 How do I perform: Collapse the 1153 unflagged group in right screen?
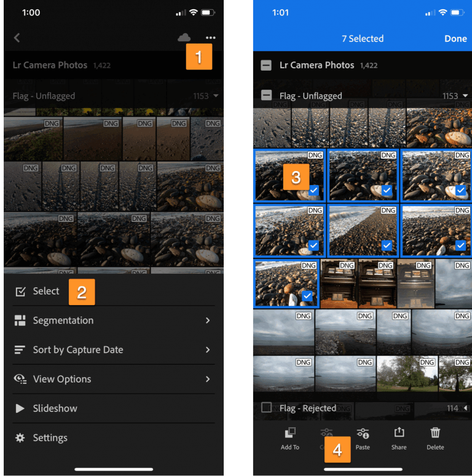tap(465, 96)
